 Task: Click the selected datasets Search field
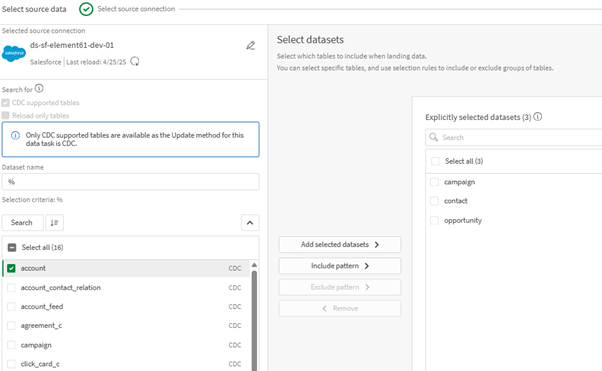(x=514, y=137)
